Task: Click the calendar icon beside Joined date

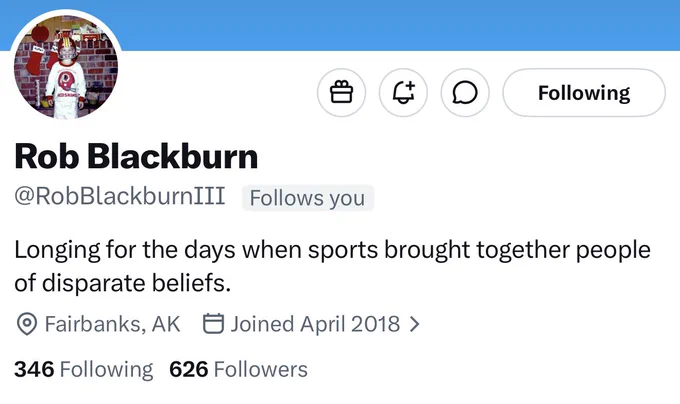Action: pyautogui.click(x=213, y=323)
